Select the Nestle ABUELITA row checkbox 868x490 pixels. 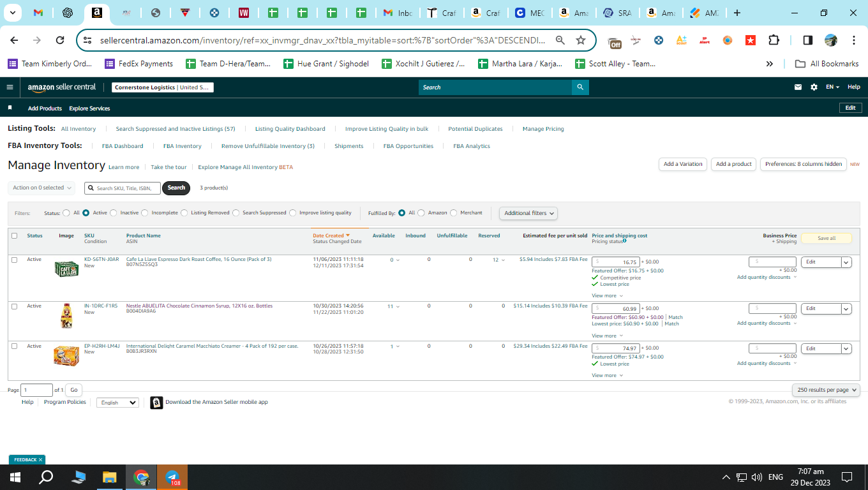coord(15,306)
